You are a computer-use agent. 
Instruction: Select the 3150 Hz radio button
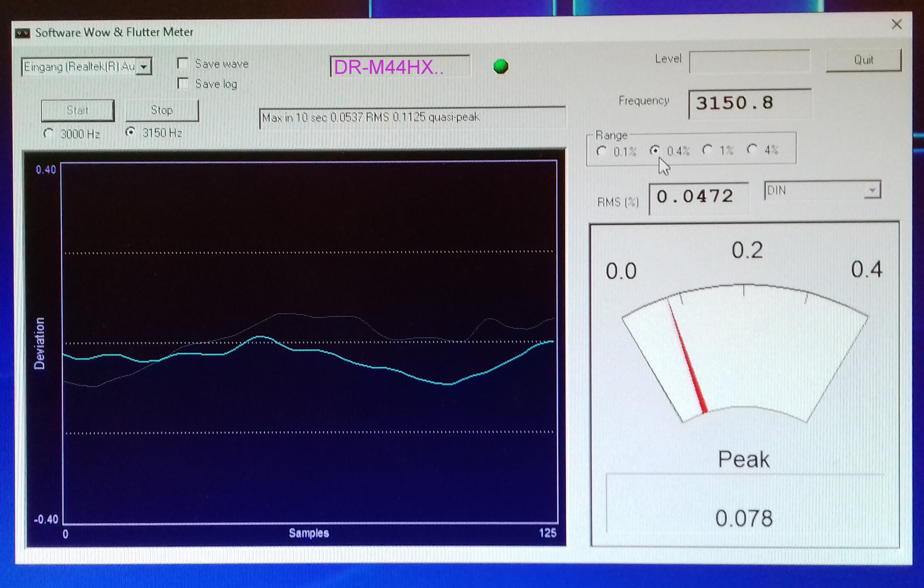(x=130, y=132)
